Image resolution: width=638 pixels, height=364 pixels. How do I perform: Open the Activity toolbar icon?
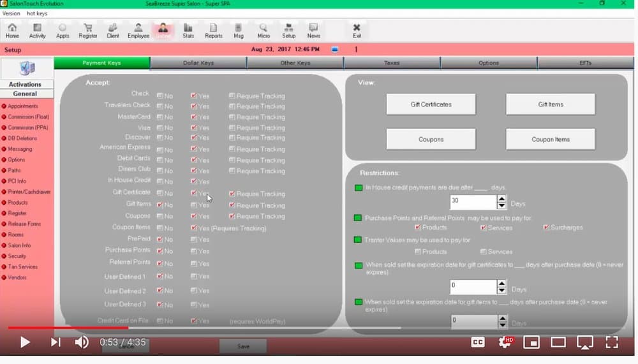coord(37,31)
